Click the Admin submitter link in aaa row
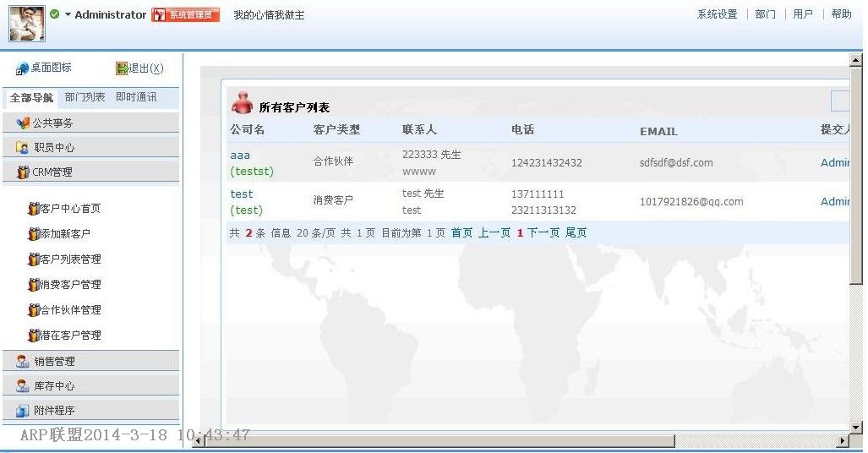The image size is (868, 453). pyautogui.click(x=835, y=163)
